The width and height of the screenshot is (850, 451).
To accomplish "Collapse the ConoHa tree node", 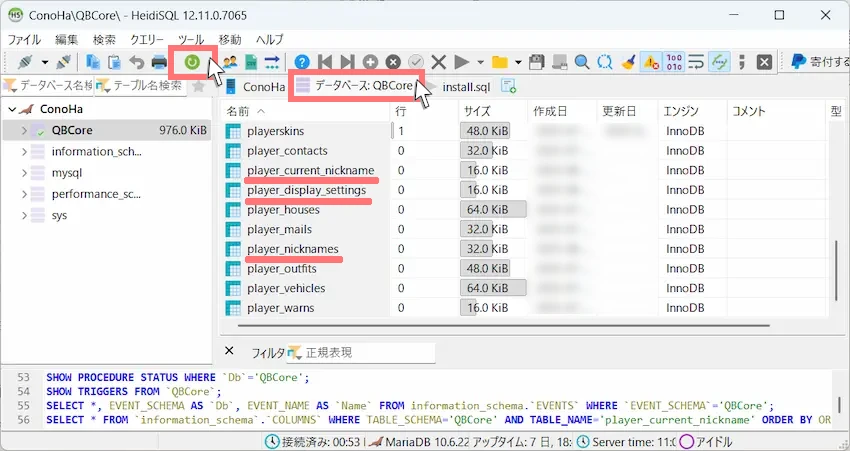I will point(12,109).
